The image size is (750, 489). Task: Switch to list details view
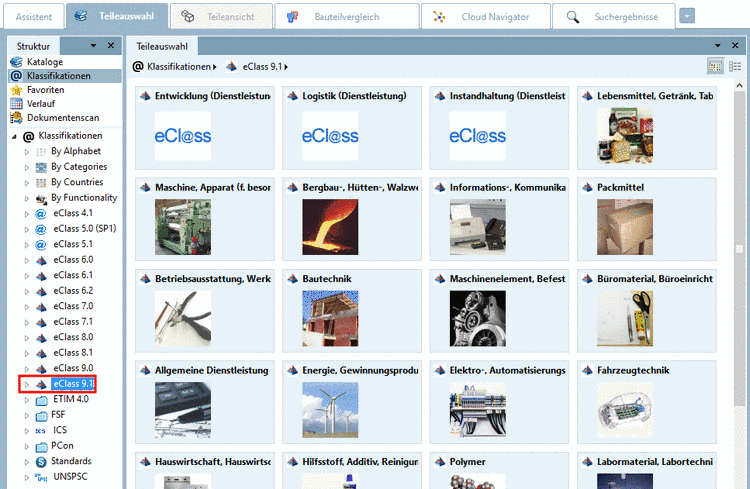(735, 67)
